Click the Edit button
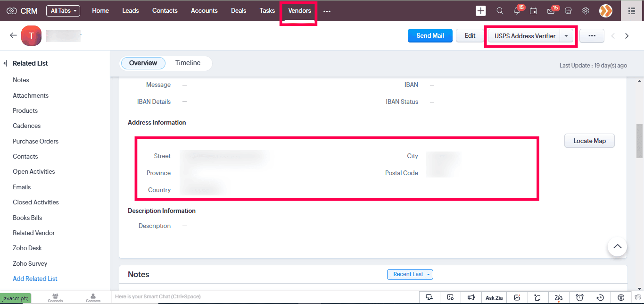Image resolution: width=644 pixels, height=304 pixels. 470,35
